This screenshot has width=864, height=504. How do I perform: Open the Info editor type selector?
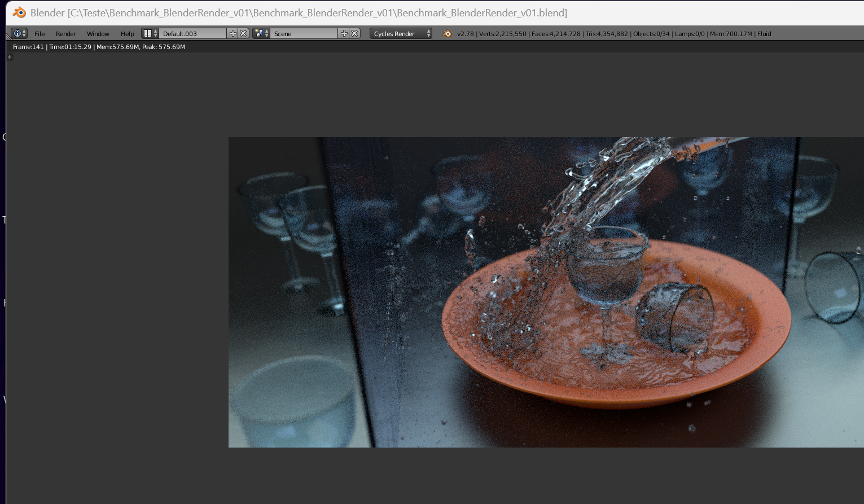tap(19, 34)
